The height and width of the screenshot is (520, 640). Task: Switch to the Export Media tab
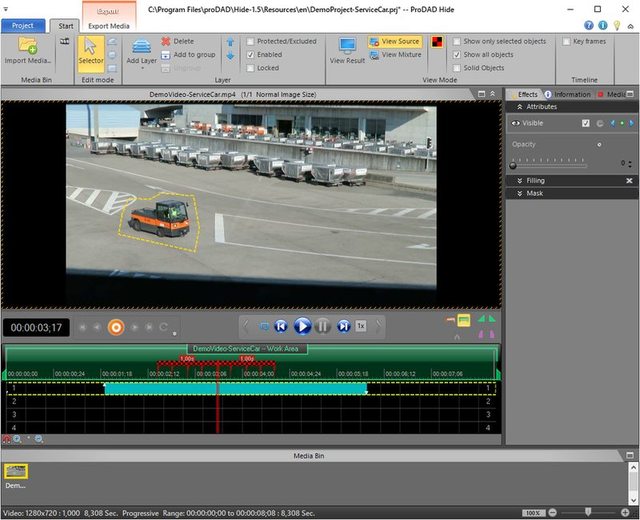click(108, 26)
